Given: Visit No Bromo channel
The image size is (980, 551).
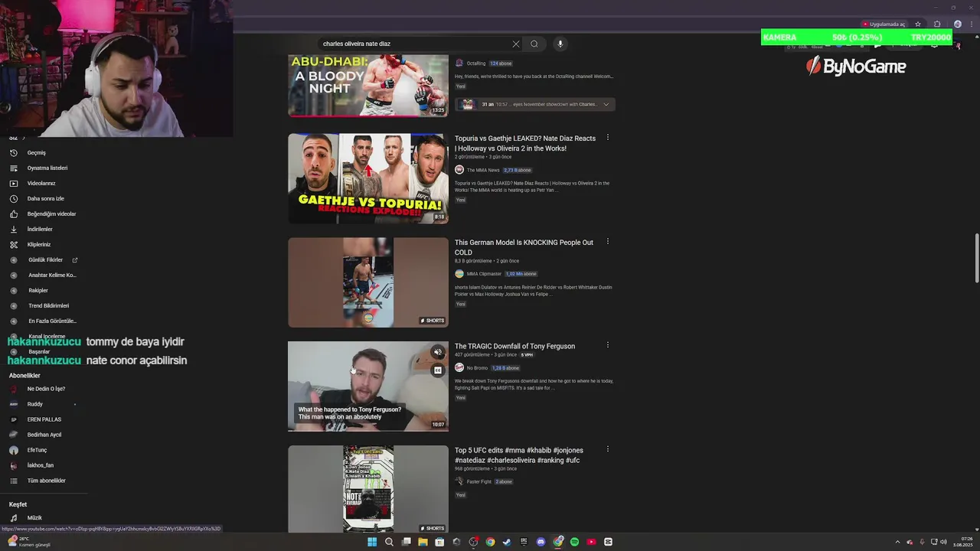Looking at the screenshot, I should (477, 367).
